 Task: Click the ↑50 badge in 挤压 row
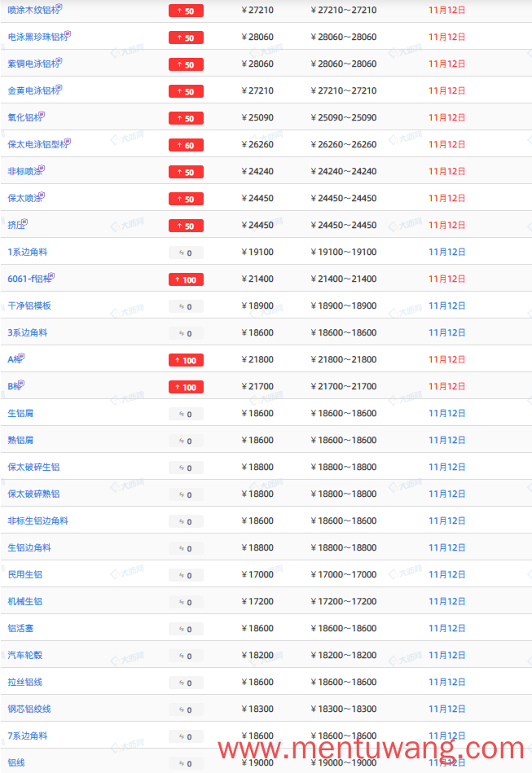coord(186,226)
